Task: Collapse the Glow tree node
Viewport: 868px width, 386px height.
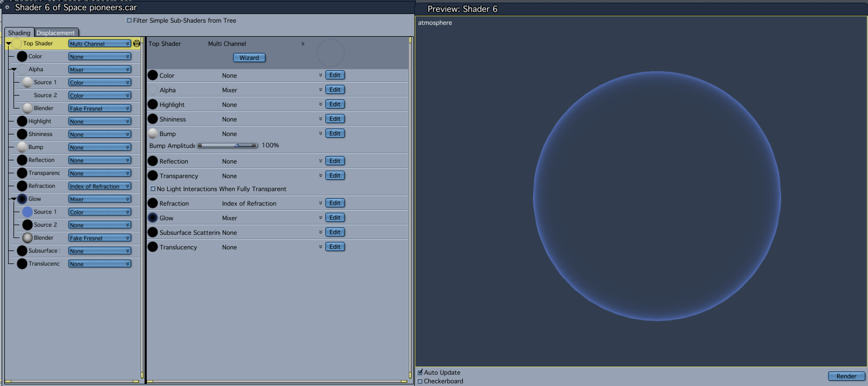Action: coord(14,199)
